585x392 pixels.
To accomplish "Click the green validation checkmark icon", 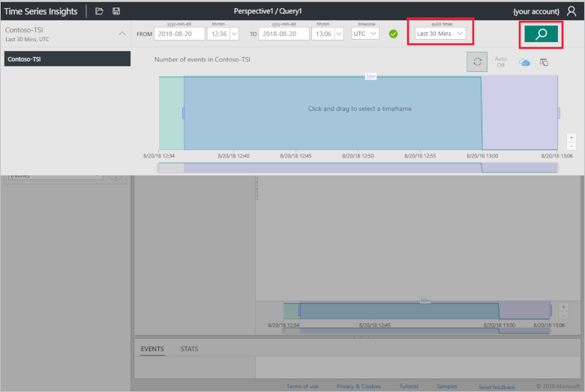I will click(393, 34).
